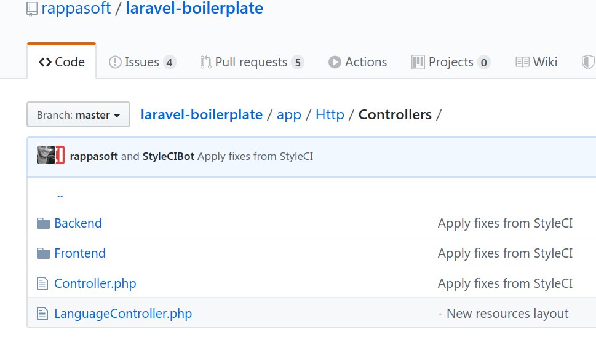Go up to parent directory via .. link

tap(60, 196)
